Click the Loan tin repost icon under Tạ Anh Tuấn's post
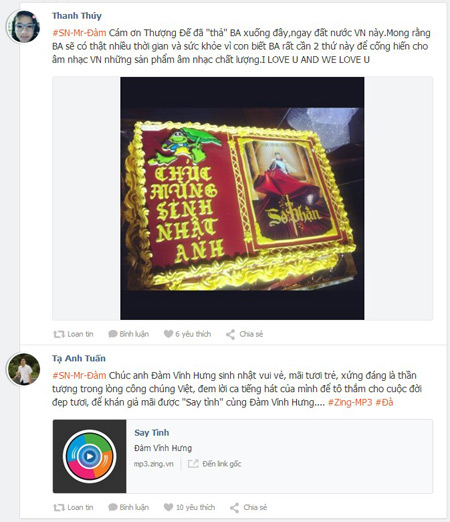The image size is (450, 522). coord(59,507)
